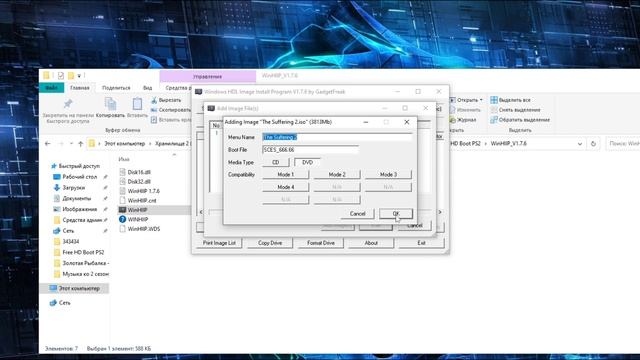Select the Disk16.dll file icon

point(122,172)
